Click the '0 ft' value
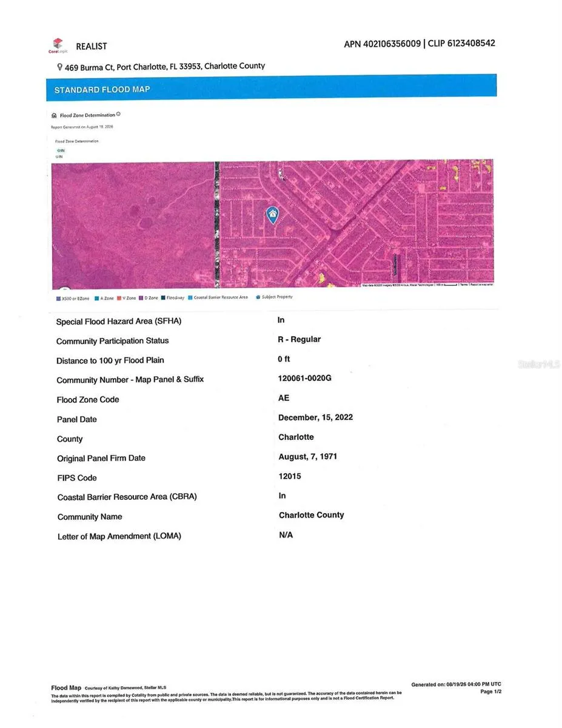 coord(284,359)
